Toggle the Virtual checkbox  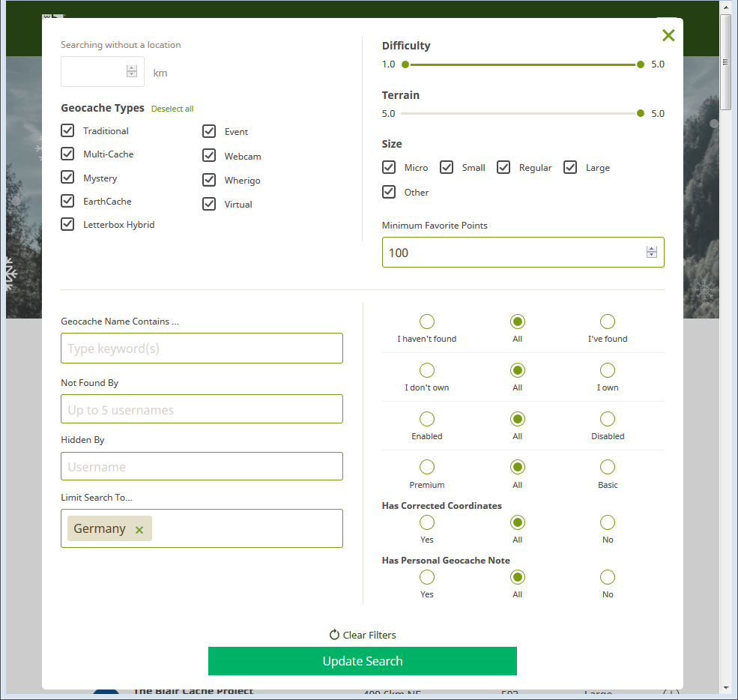click(209, 204)
